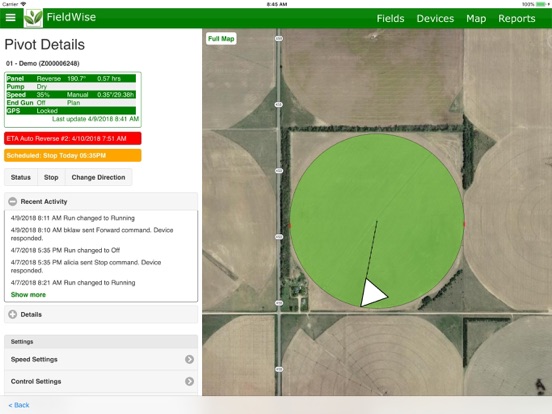Click the battery icon in status bar
552x414 pixels.
[x=541, y=4]
